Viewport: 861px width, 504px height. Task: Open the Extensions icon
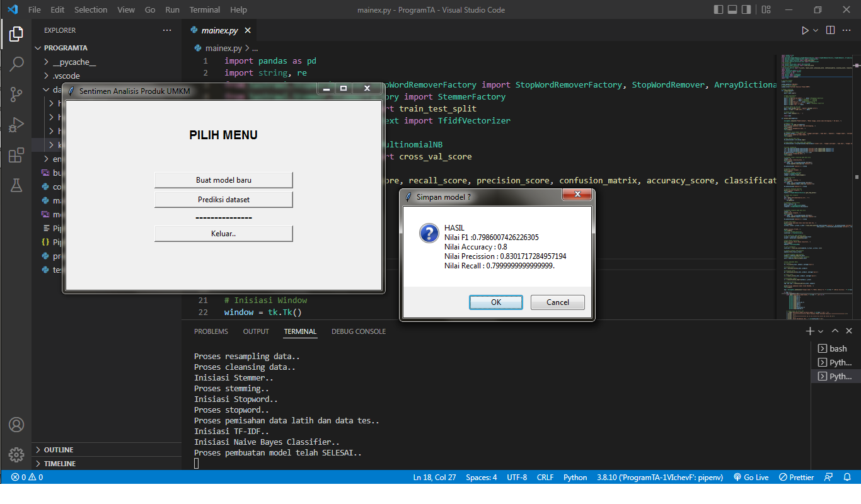coord(16,155)
